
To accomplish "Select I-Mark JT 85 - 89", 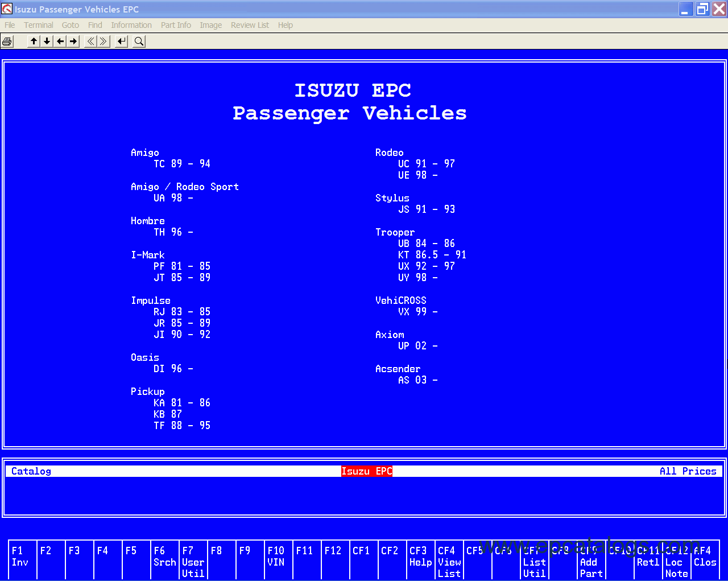I will [182, 278].
